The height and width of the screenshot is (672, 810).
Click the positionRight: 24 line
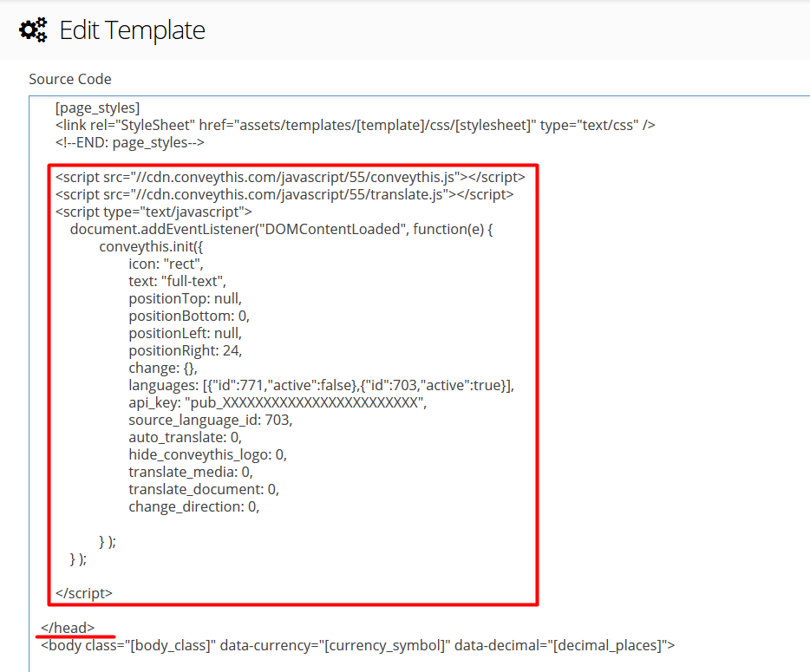(186, 350)
